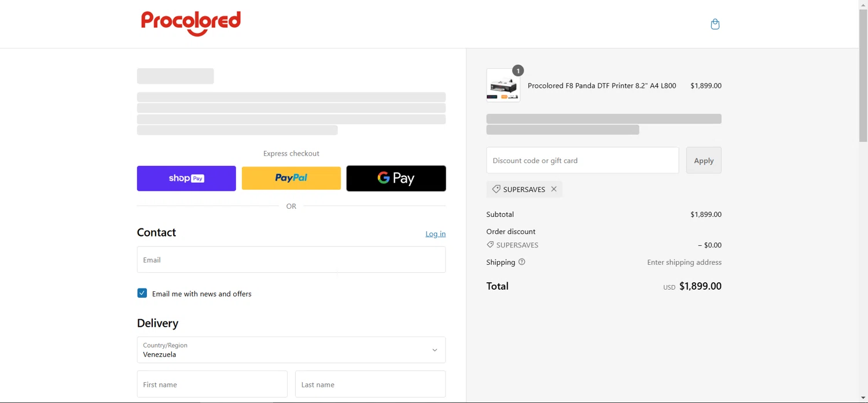
Task: Click the Procolored logo
Action: (x=191, y=23)
